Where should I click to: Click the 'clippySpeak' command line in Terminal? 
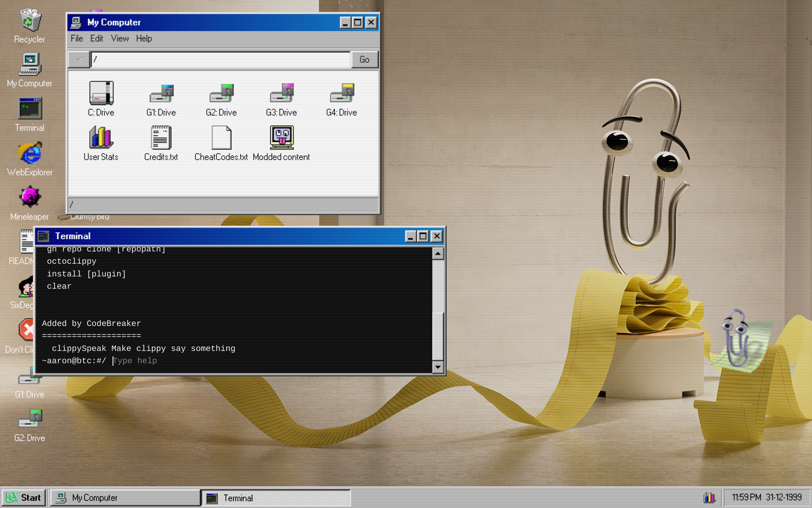(143, 348)
